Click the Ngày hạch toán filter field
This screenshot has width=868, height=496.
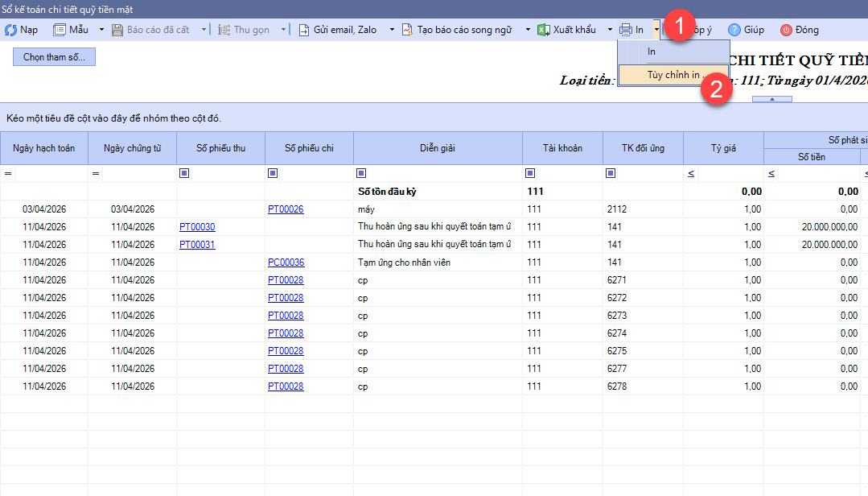52,173
